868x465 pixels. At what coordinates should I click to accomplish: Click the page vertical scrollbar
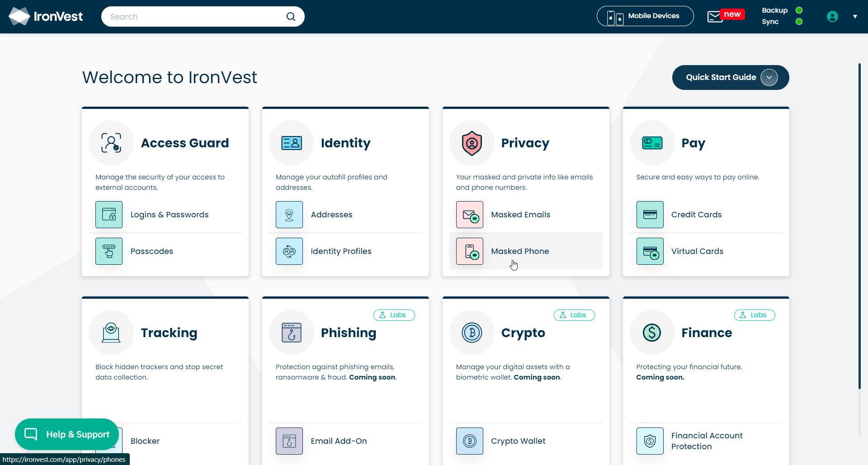click(x=859, y=226)
